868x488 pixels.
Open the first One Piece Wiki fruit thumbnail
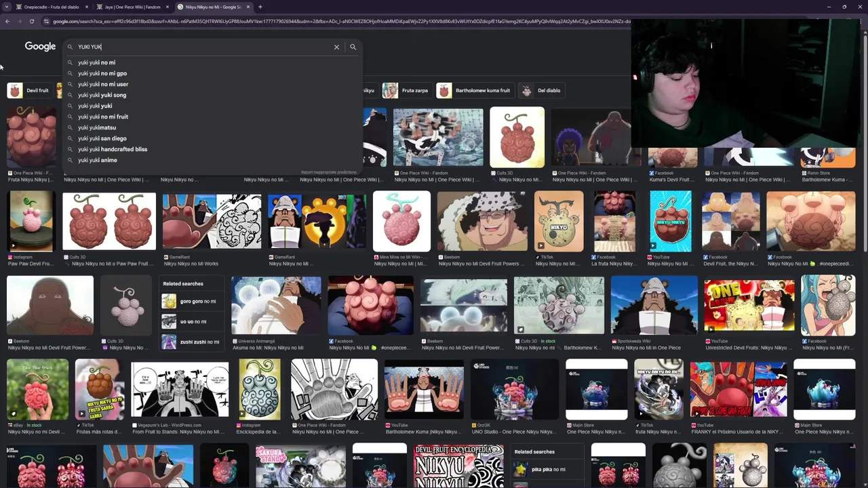pyautogui.click(x=31, y=137)
